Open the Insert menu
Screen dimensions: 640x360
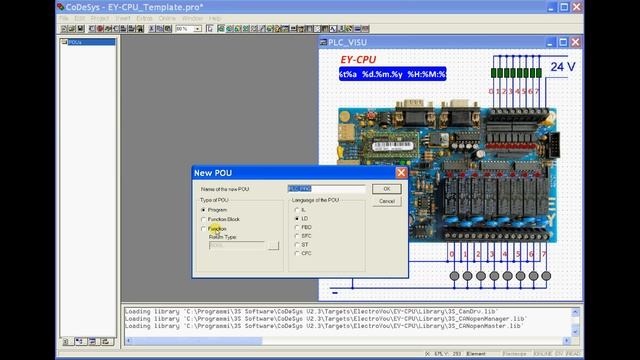coord(122,18)
